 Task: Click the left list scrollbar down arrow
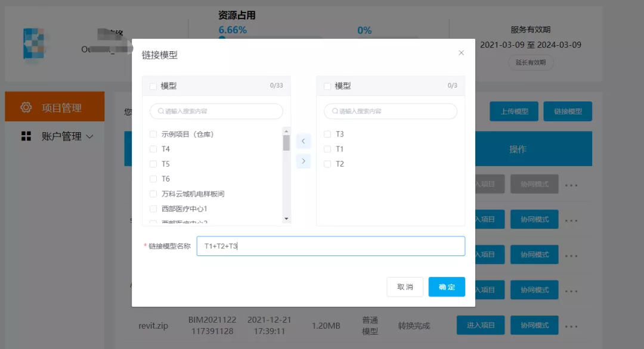click(x=286, y=219)
